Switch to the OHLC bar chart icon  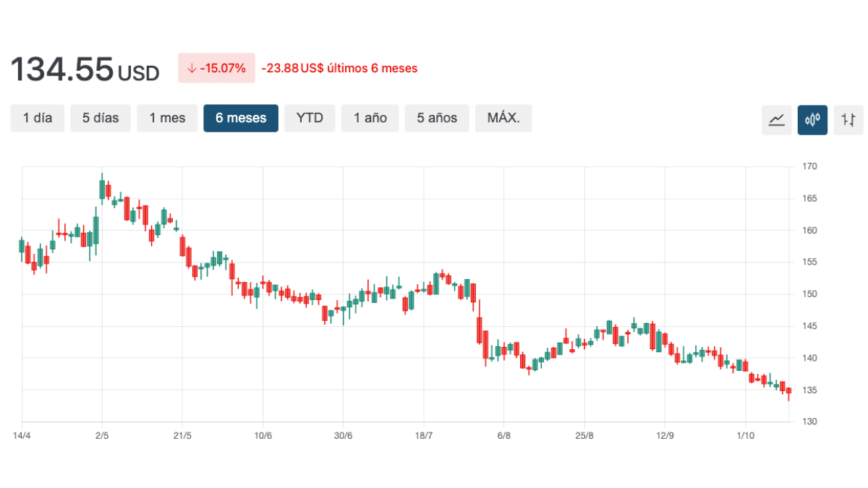(848, 119)
